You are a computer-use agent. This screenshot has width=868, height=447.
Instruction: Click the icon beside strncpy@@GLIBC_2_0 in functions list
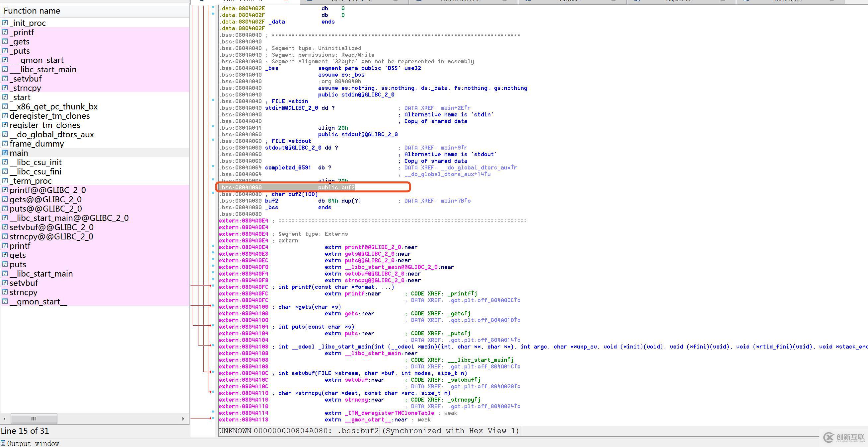(x=5, y=236)
